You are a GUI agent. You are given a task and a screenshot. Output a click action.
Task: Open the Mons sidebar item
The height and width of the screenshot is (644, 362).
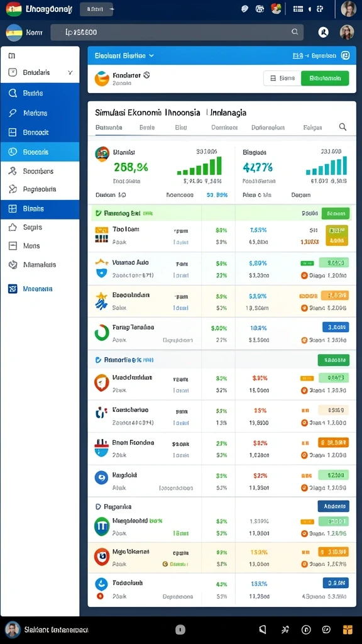tap(40, 246)
